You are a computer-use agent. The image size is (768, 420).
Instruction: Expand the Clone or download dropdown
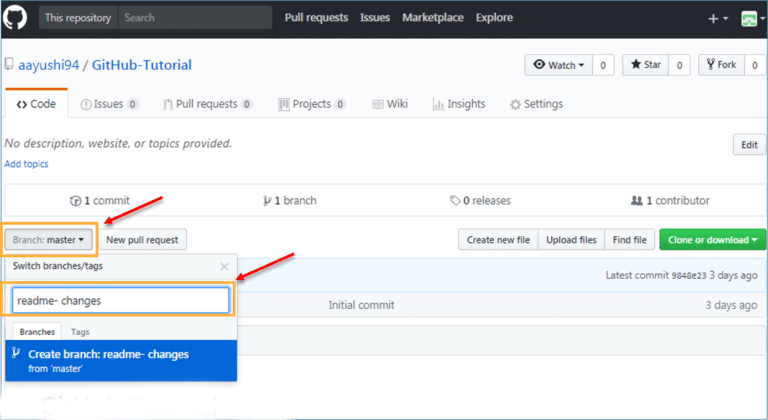point(713,240)
